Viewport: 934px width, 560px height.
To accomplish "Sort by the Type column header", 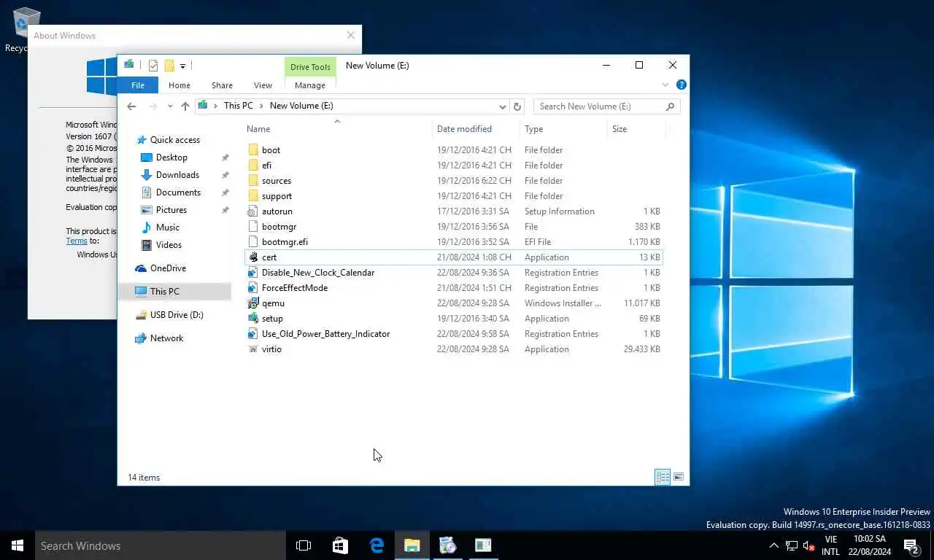I will [x=563, y=129].
